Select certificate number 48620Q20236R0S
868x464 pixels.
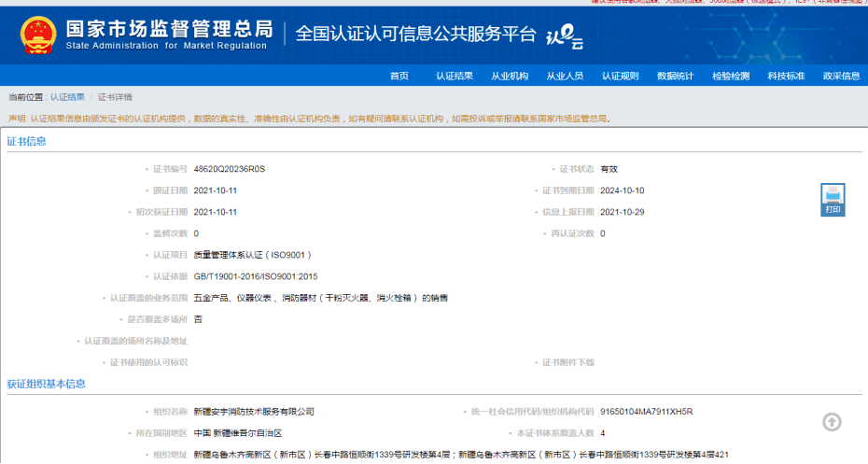pos(230,169)
